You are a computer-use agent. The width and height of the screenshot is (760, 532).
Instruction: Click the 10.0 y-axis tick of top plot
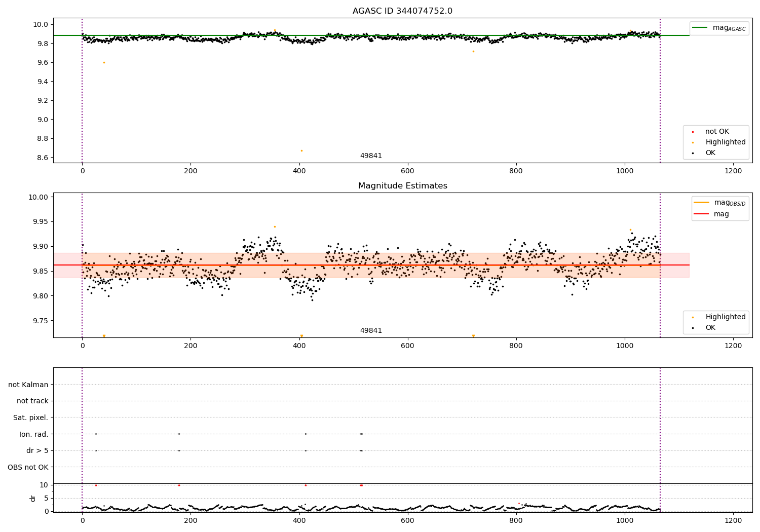coord(41,24)
